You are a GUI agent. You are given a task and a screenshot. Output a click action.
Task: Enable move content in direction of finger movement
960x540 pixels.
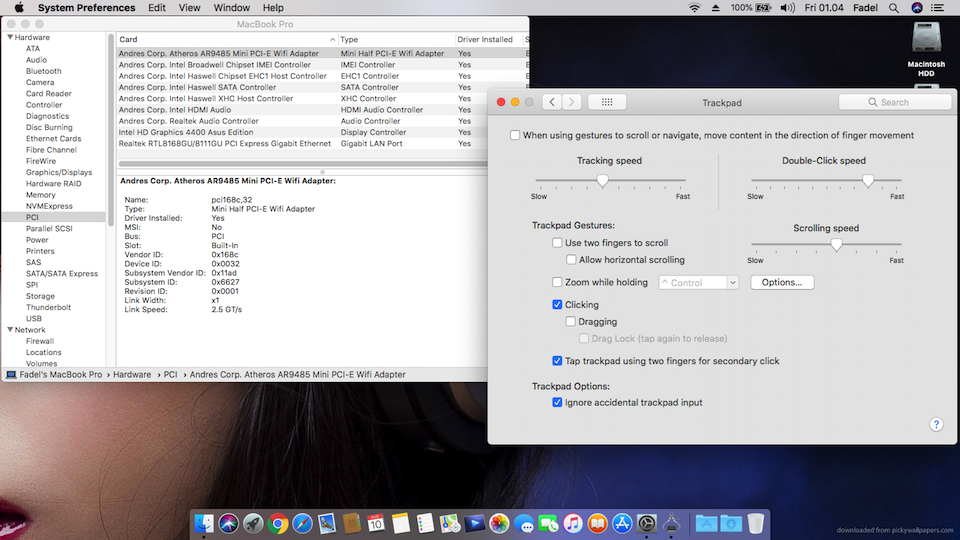click(515, 135)
